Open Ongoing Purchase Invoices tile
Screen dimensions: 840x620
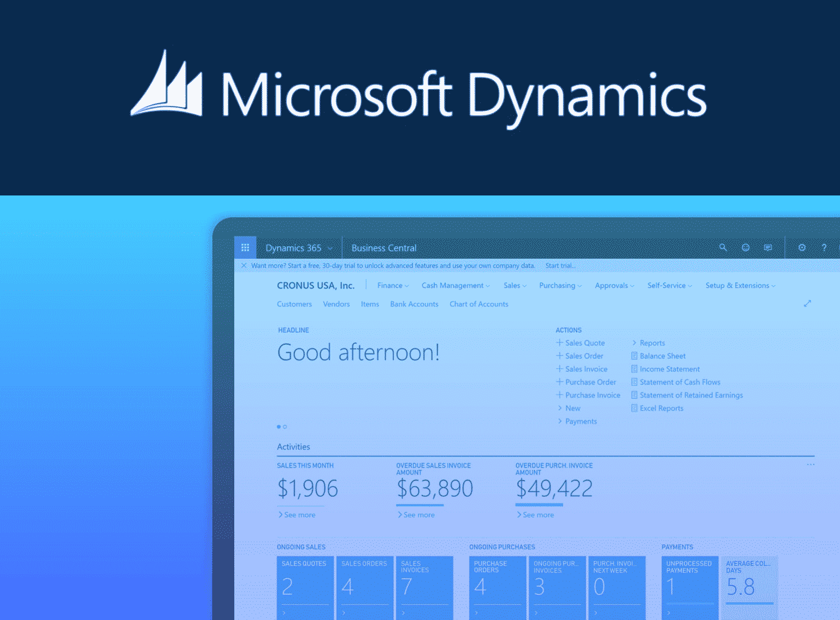pyautogui.click(x=558, y=588)
